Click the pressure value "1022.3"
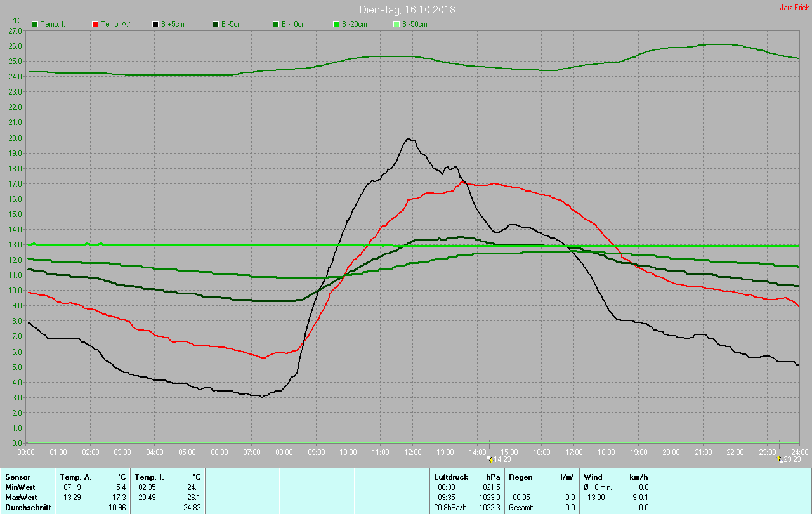This screenshot has width=812, height=514. coord(489,508)
